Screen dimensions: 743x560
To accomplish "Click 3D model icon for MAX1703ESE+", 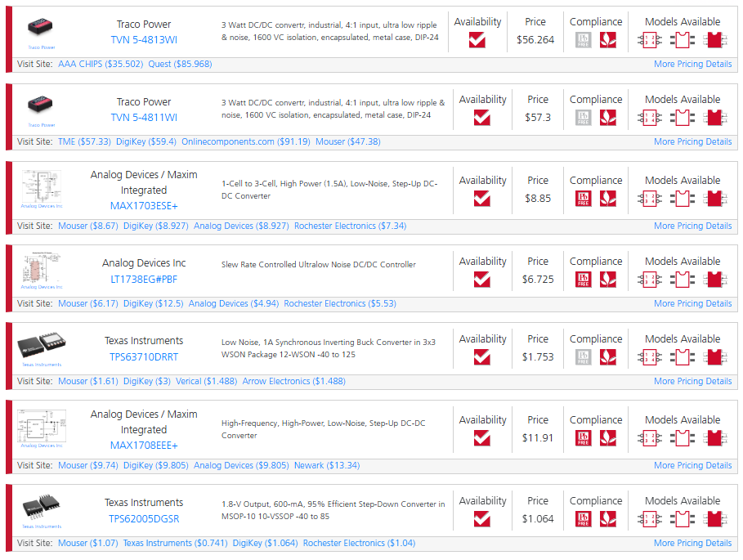I will pos(714,199).
